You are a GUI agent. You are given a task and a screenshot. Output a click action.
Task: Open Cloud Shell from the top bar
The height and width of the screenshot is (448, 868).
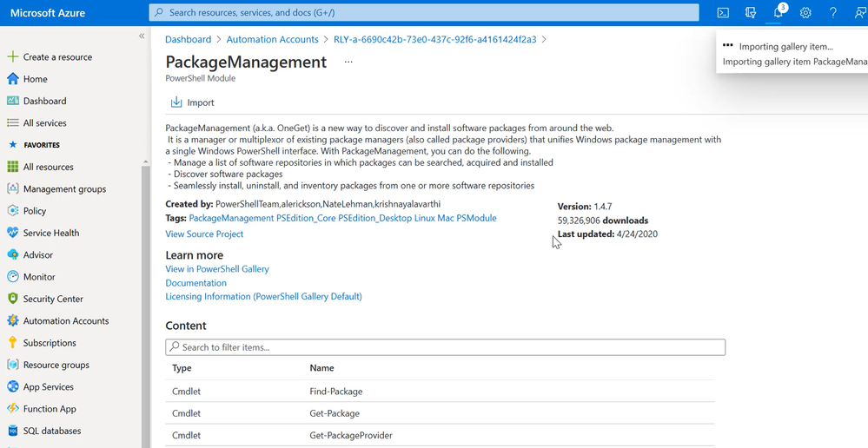tap(723, 13)
